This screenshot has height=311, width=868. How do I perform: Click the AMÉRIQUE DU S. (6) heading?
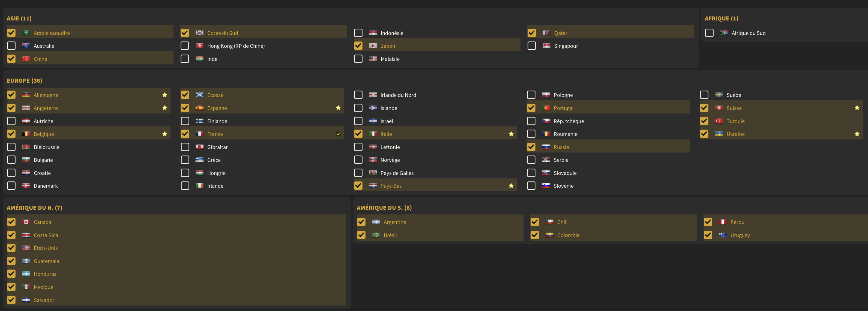[384, 208]
